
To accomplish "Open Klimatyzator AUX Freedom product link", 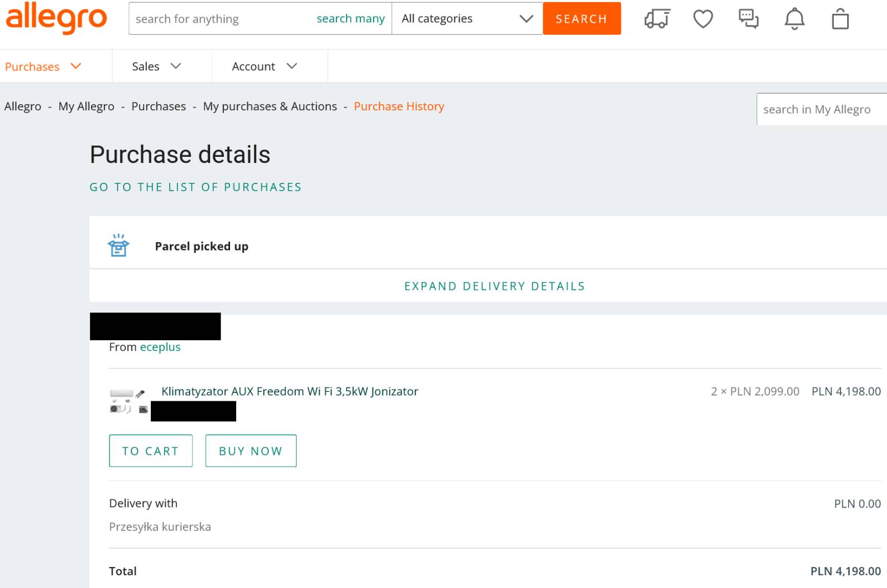I will click(x=289, y=391).
